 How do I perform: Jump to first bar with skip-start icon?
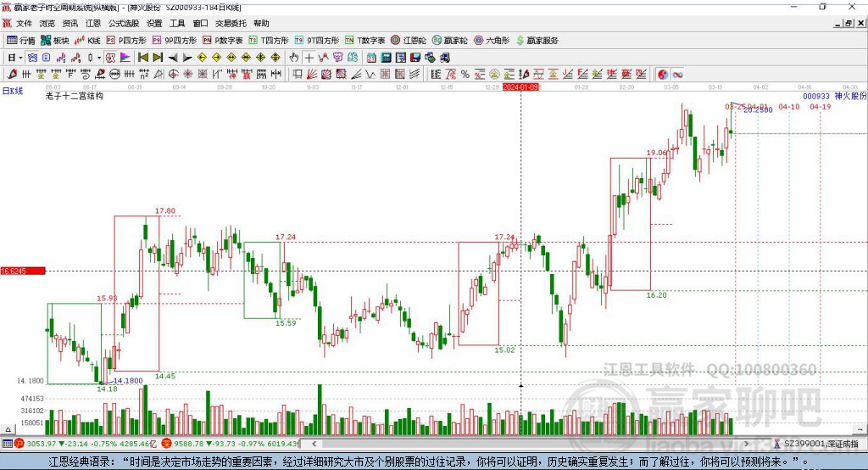coord(142,58)
